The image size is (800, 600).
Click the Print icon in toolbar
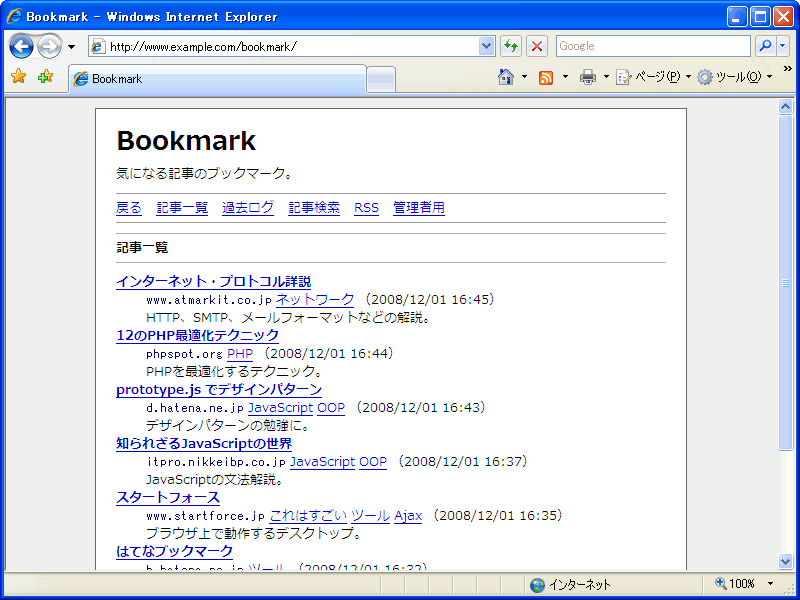[588, 77]
